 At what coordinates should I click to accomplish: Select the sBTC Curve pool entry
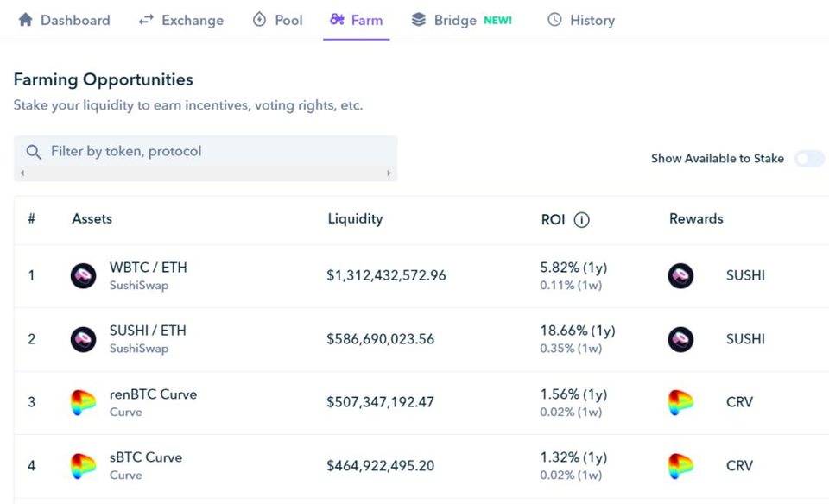[x=144, y=457]
